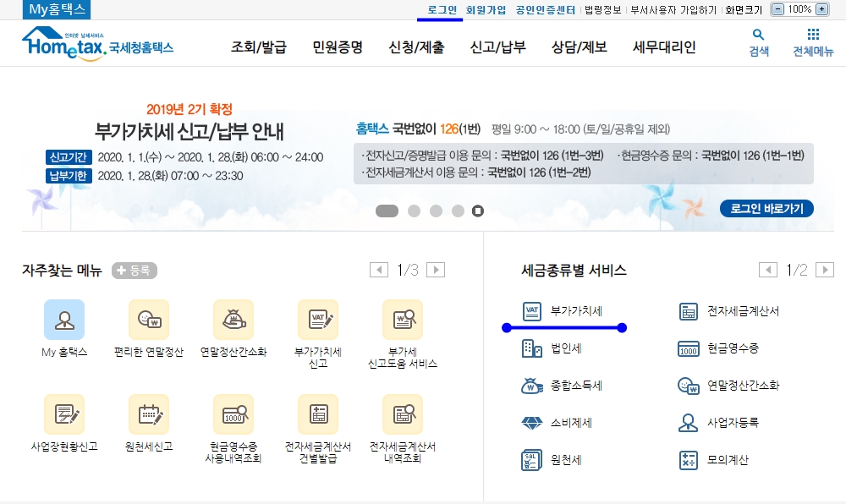Screen dimensions: 846x504
Task: Select 모의계산 calculator icon
Action: [x=688, y=460]
